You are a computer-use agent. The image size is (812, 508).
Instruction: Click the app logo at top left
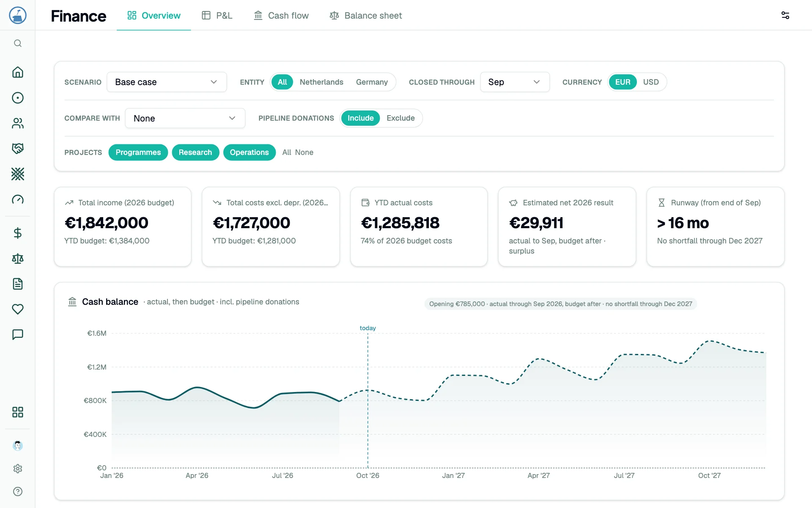(x=18, y=15)
